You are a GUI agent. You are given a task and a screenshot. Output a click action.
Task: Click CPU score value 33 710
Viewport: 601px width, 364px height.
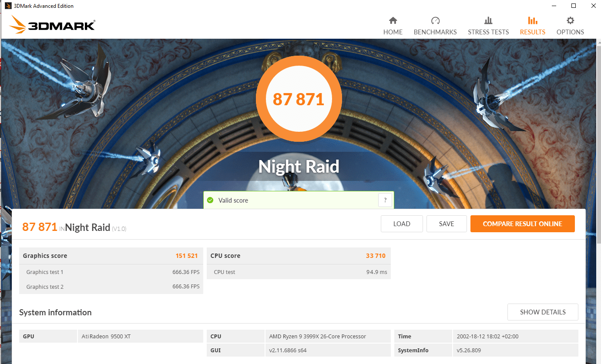(376, 256)
